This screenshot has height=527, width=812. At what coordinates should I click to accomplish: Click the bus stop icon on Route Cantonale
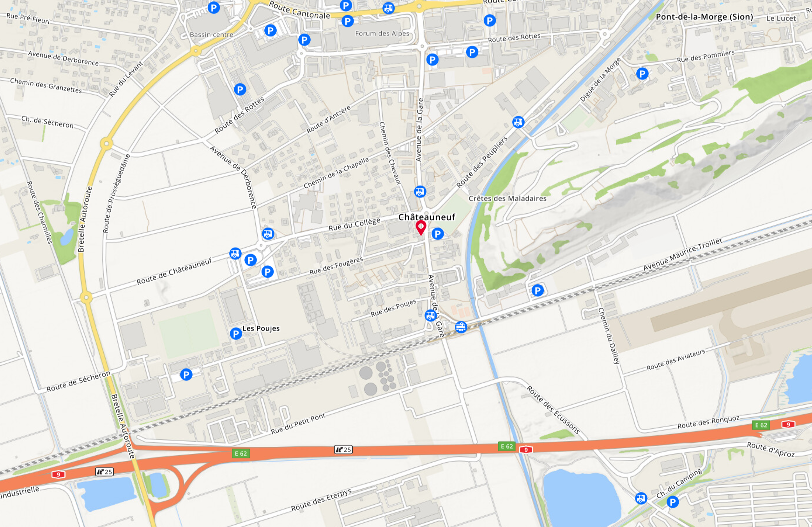(x=388, y=8)
